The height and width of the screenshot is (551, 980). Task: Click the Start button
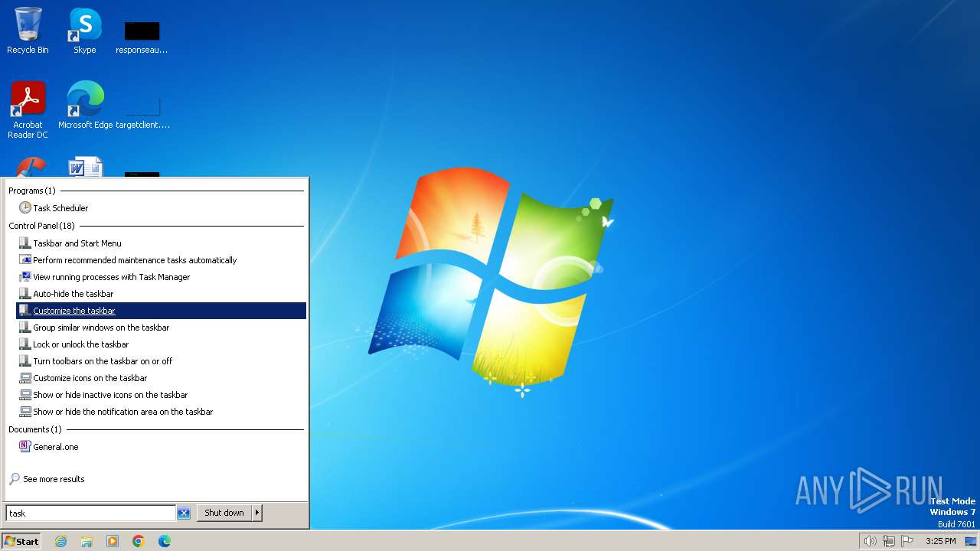pos(21,541)
